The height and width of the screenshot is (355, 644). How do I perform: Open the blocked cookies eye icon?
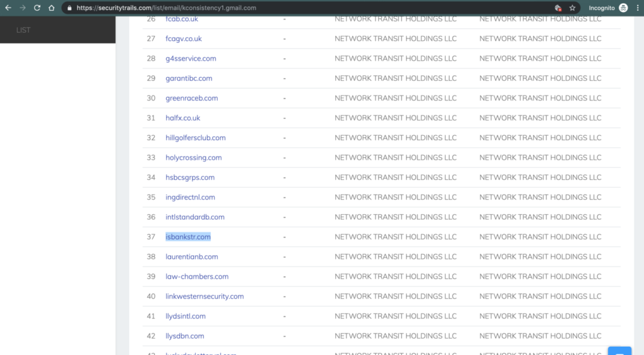click(x=558, y=8)
